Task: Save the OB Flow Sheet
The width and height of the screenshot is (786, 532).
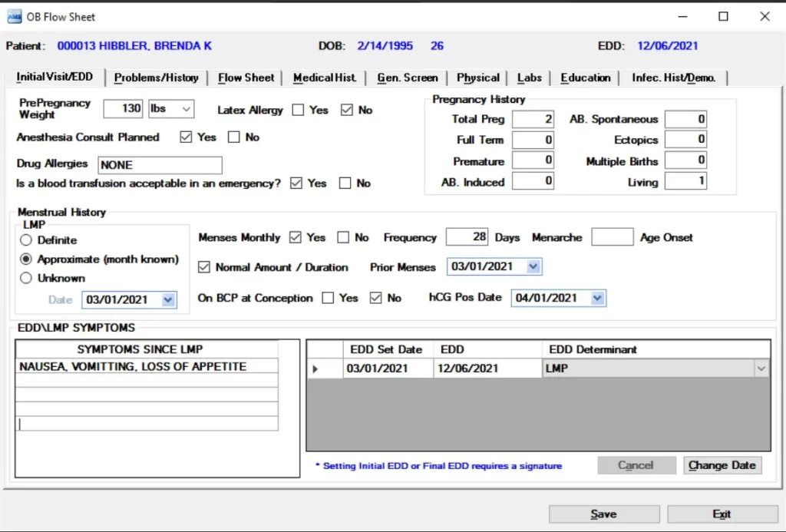Action: (603, 514)
